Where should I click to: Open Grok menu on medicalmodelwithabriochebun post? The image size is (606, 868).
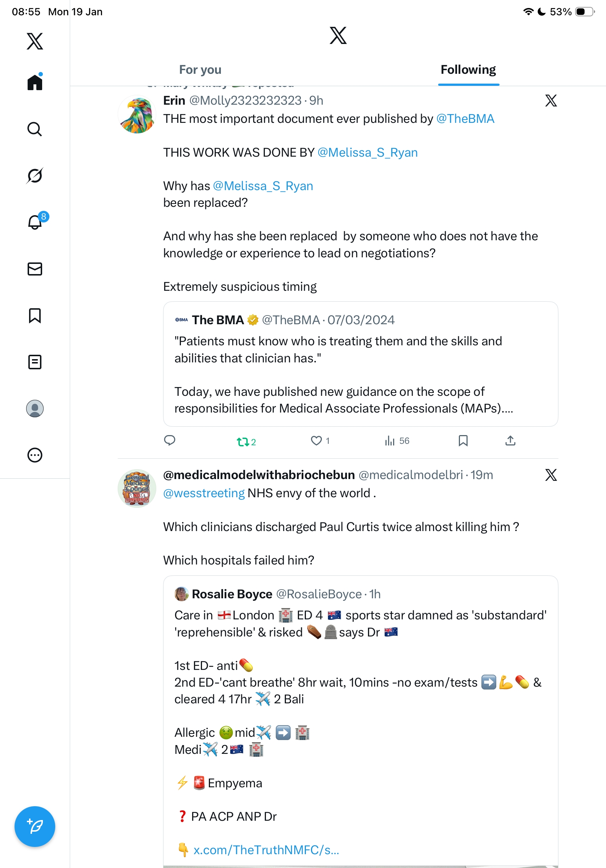(551, 475)
